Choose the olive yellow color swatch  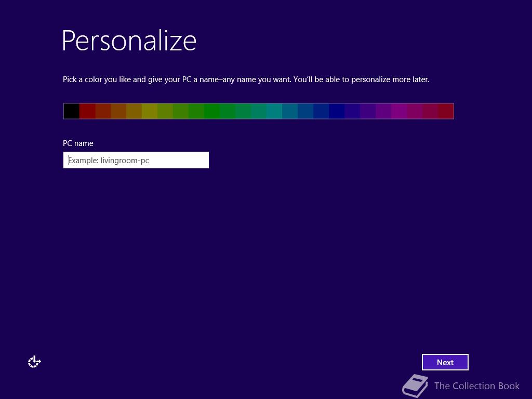point(150,111)
